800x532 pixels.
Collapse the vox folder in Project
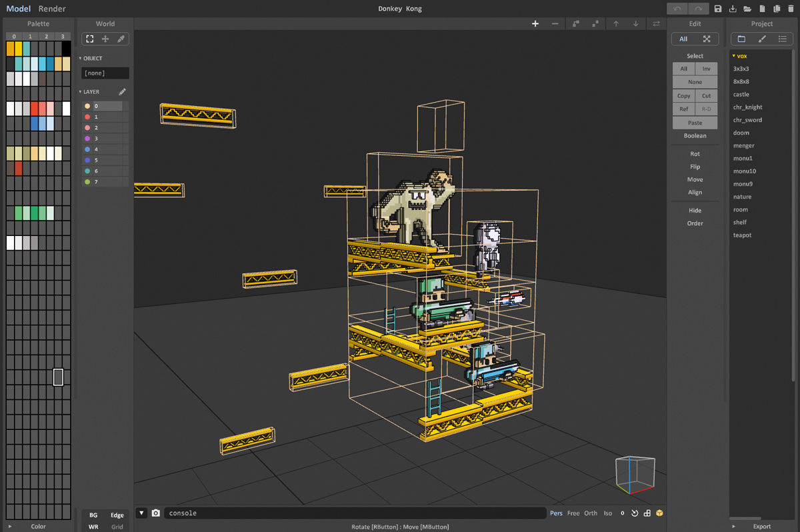[x=733, y=56]
